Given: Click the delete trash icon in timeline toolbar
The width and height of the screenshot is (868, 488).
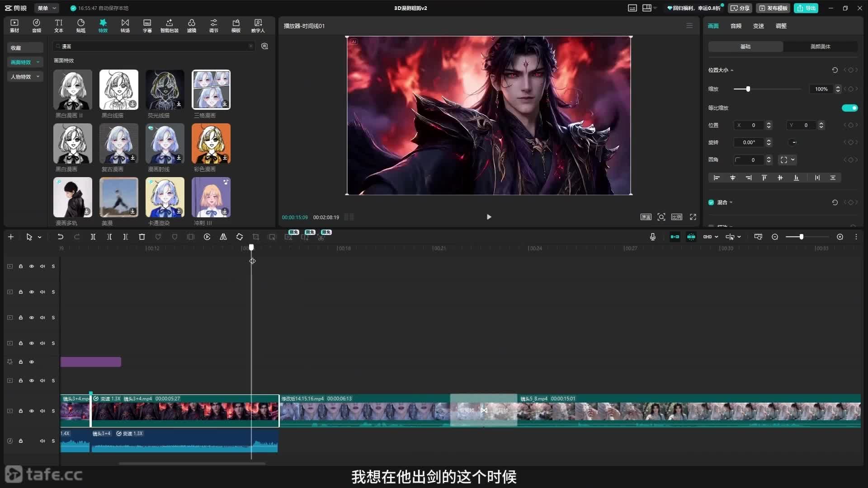Looking at the screenshot, I should (142, 237).
